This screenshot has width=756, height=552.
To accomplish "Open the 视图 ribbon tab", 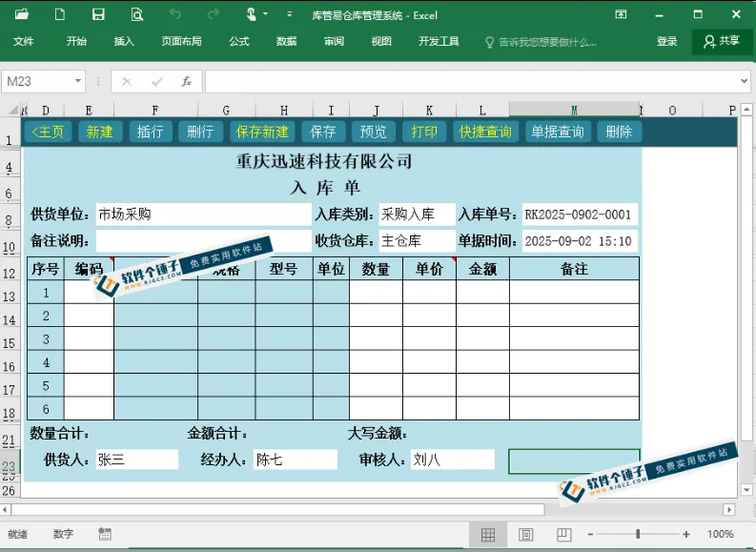I will (381, 41).
